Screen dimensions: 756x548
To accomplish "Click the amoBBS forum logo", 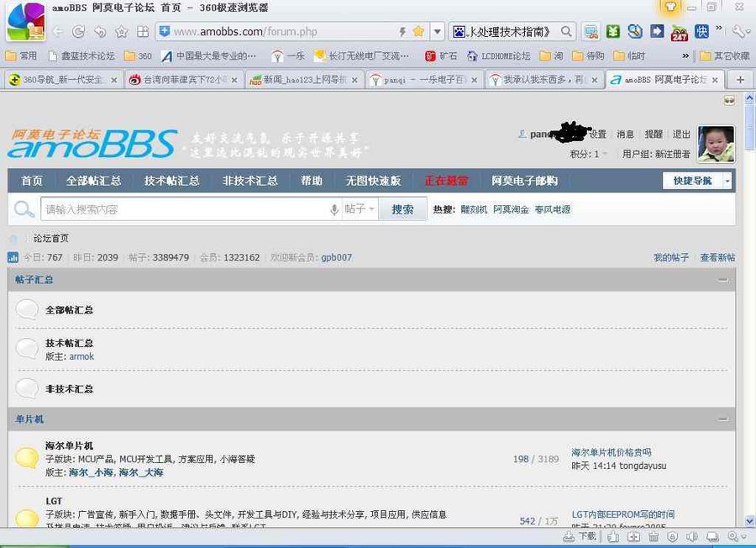I will tap(92, 144).
